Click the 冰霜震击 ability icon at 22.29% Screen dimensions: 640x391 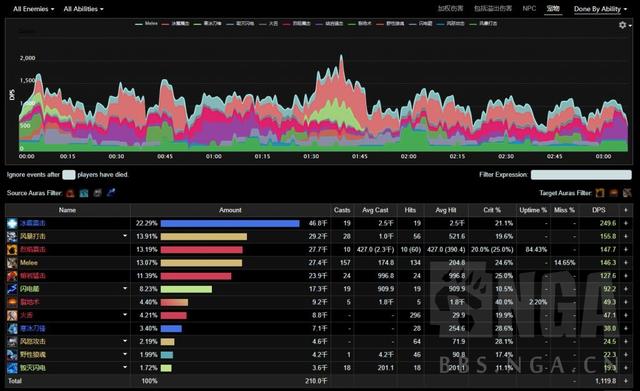pyautogui.click(x=12, y=223)
